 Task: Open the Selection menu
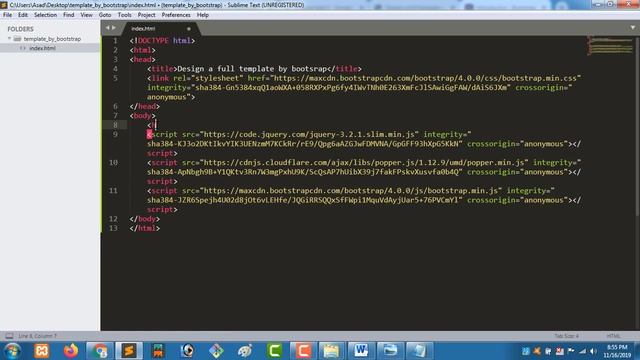pyautogui.click(x=45, y=15)
